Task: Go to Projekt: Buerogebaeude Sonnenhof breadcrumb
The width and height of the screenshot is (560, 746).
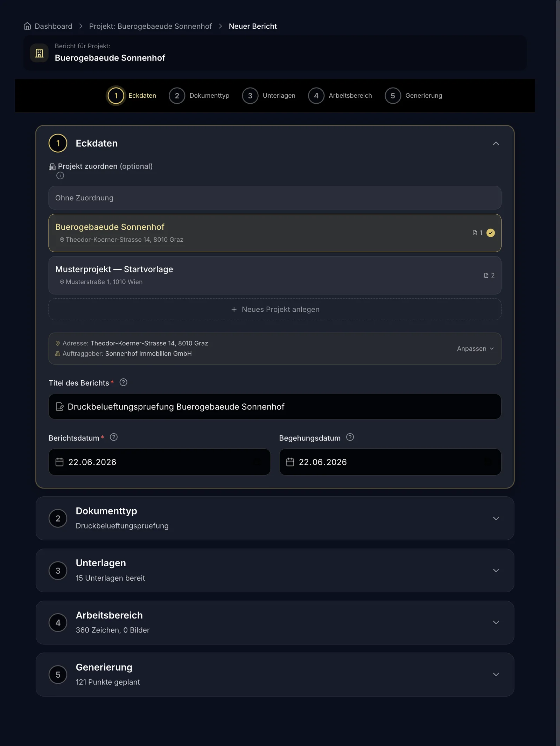Action: tap(150, 26)
